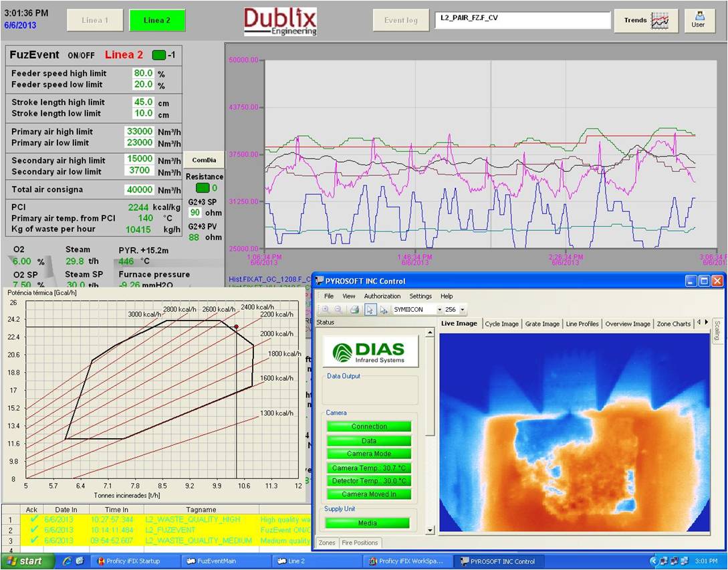Toggle Camera Moved In indicator
The image size is (728, 570).
(x=369, y=494)
